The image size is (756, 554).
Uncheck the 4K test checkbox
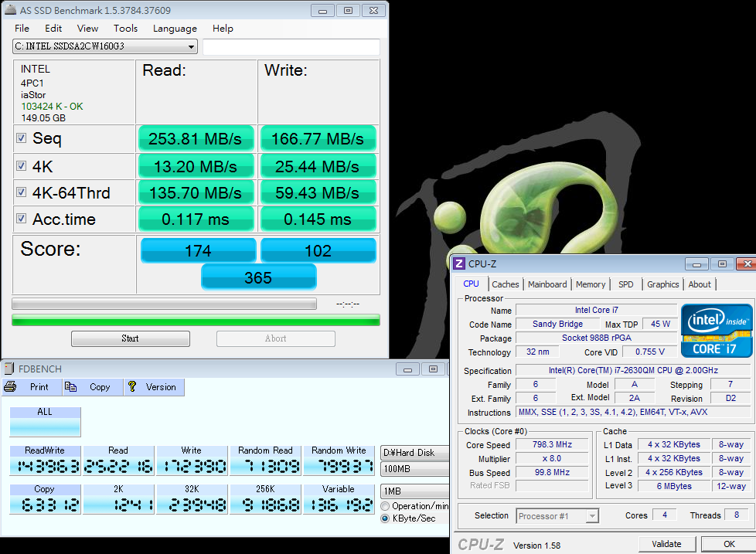(21, 165)
